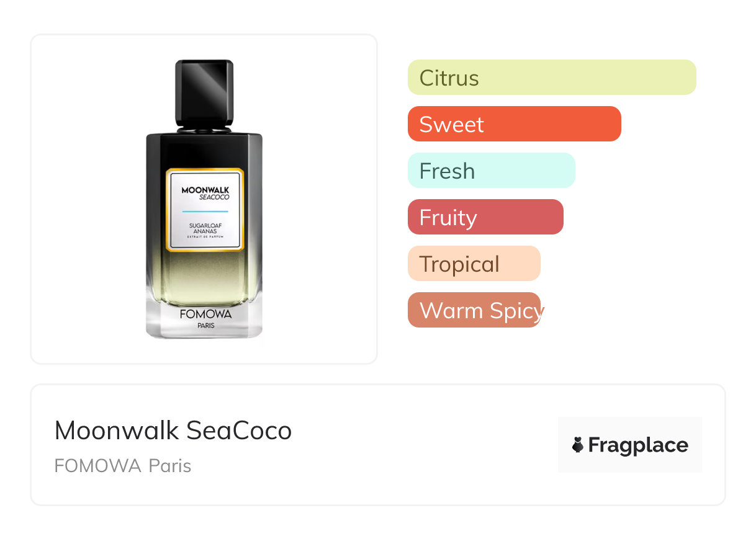The height and width of the screenshot is (536, 756).
Task: Click Sugarloaf Ananas text on bottle label
Action: 205,228
